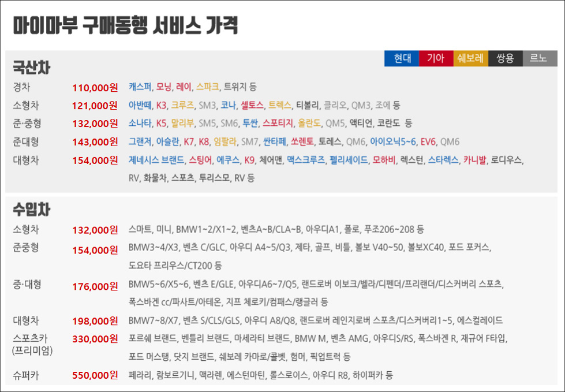The image size is (565, 392).
Task: Click the 준·중형 row label
Action: click(27, 123)
